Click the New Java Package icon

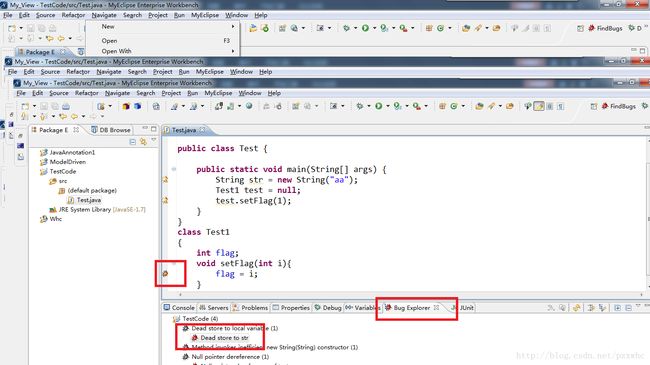coord(442,106)
